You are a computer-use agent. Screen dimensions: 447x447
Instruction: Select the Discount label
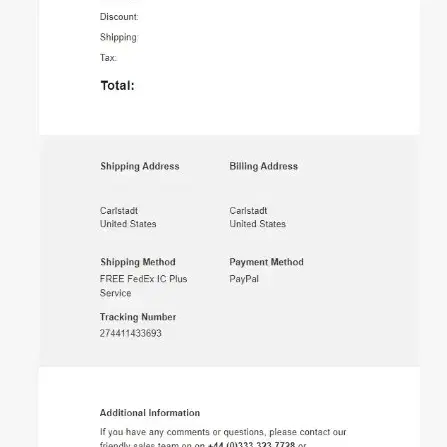(119, 17)
